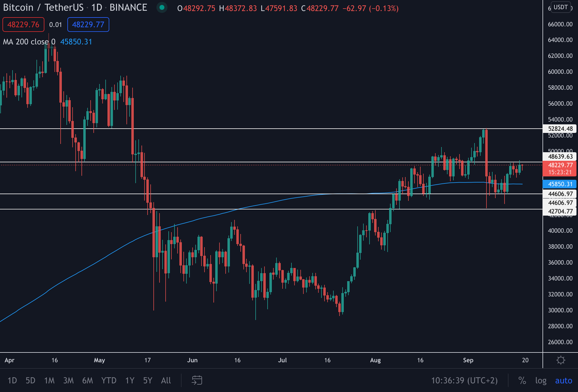Open chart settings gear icon
This screenshot has width=578, height=392.
pos(561,360)
